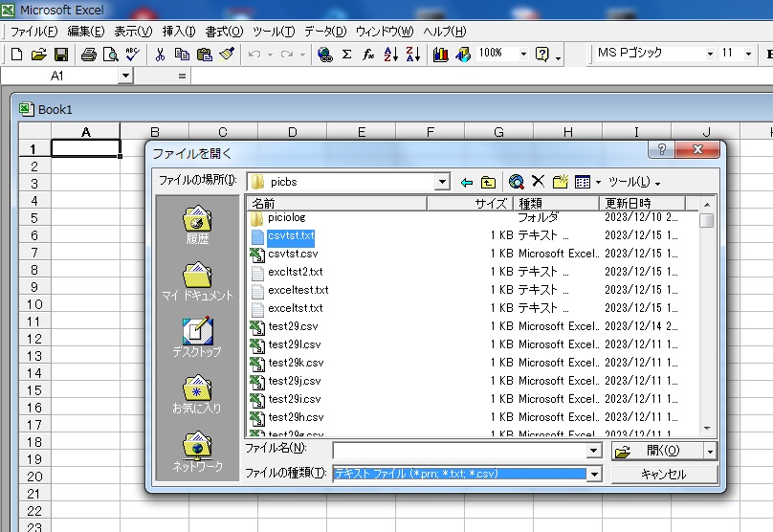Run the ABC spell check icon

133,55
